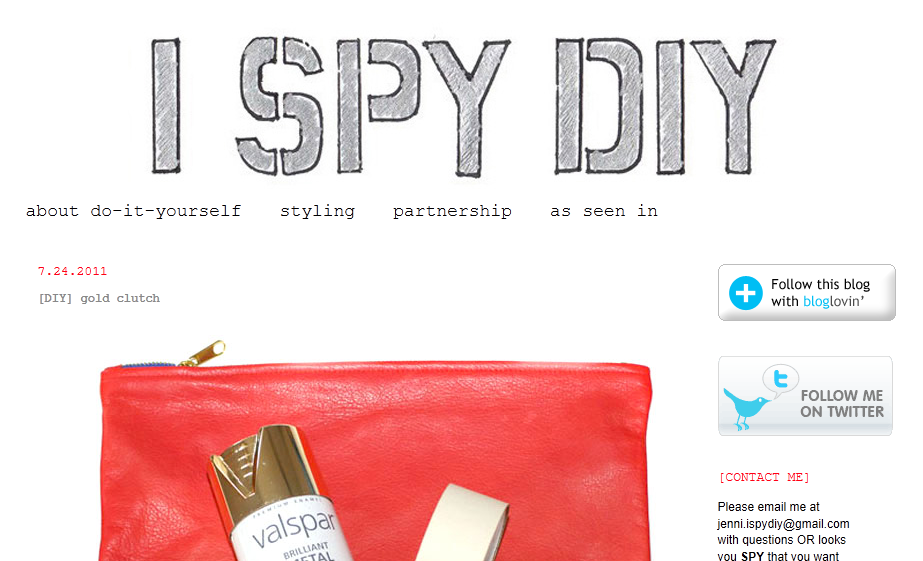923x561 pixels.
Task: Open the do-it-yourself menu item
Action: 165,211
